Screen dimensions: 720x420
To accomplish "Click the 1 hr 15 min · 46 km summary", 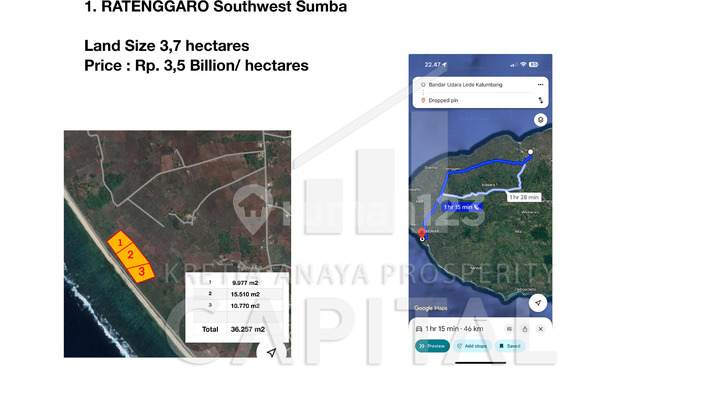I will tap(454, 329).
